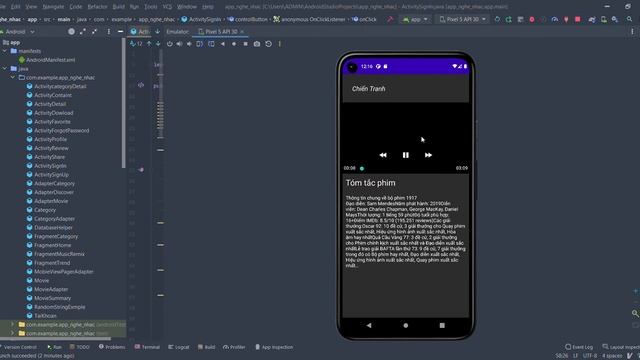The height and width of the screenshot is (360, 640).
Task: Close the Pixel 5 API 30 tab
Action: point(242,31)
